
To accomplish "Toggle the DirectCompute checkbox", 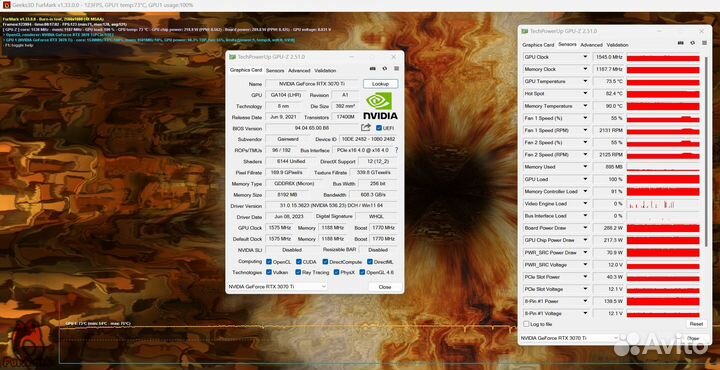I will 325,262.
